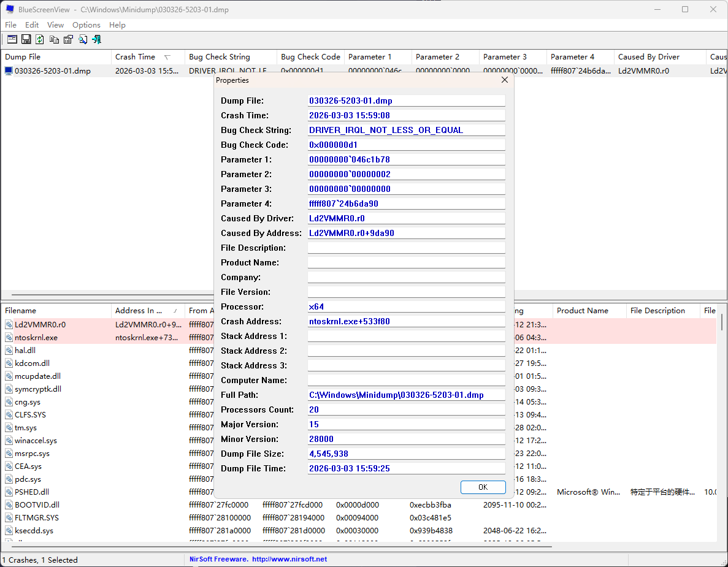Open the nirsoft.net link in status bar
This screenshot has height=567, width=728.
[289, 560]
